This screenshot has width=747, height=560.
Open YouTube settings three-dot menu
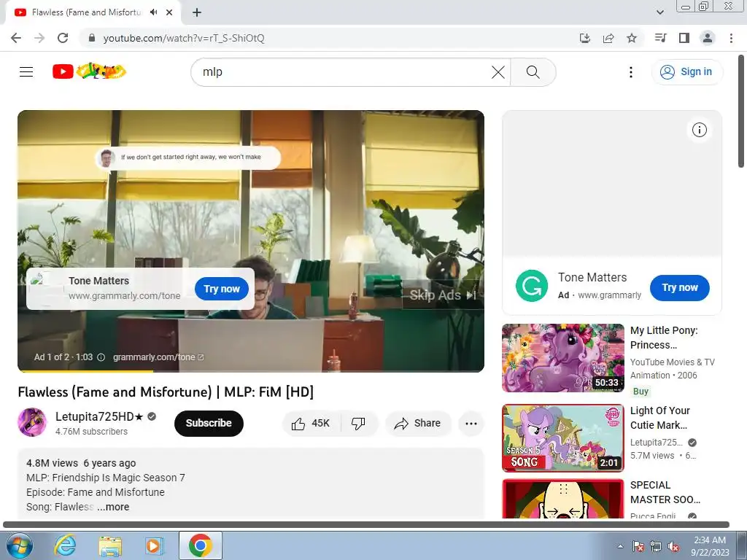631,72
